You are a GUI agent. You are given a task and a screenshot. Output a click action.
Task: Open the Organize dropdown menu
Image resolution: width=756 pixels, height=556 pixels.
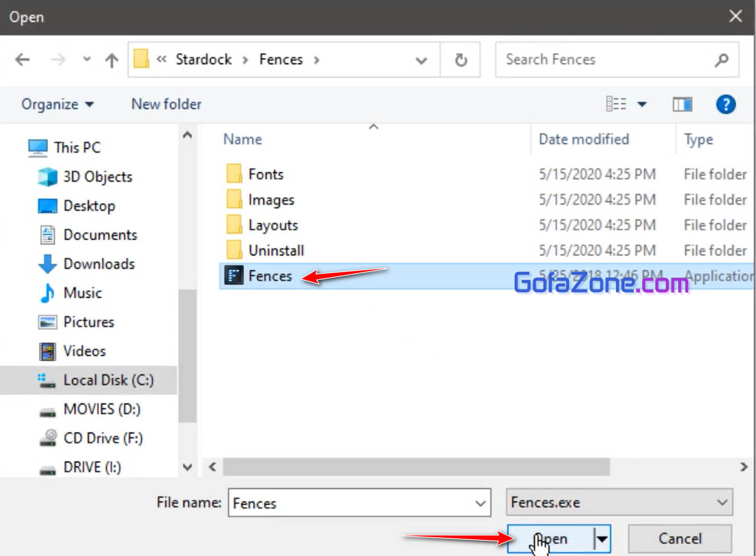pos(57,105)
